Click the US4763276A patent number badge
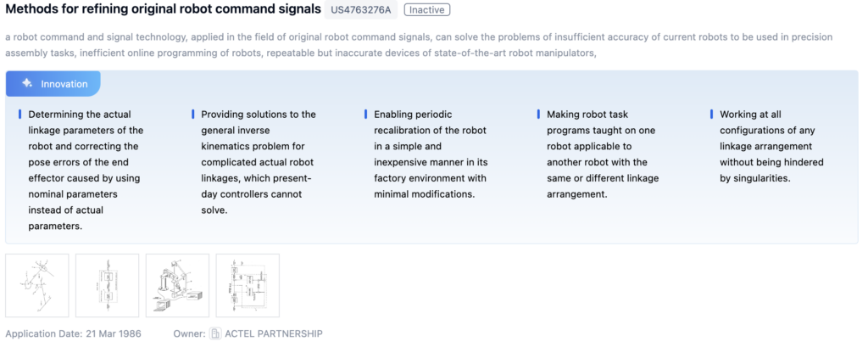 point(361,11)
